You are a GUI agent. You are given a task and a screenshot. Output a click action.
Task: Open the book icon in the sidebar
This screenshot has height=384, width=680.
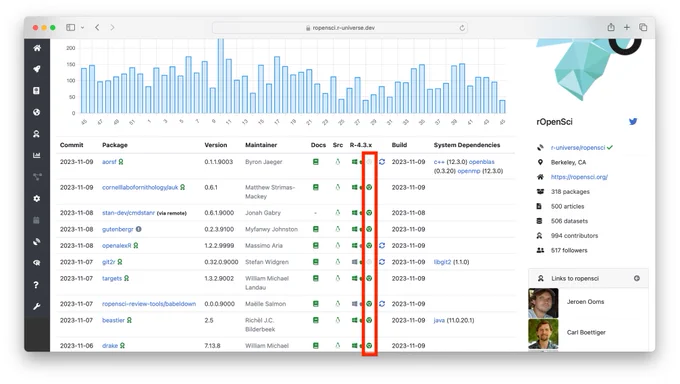(37, 91)
